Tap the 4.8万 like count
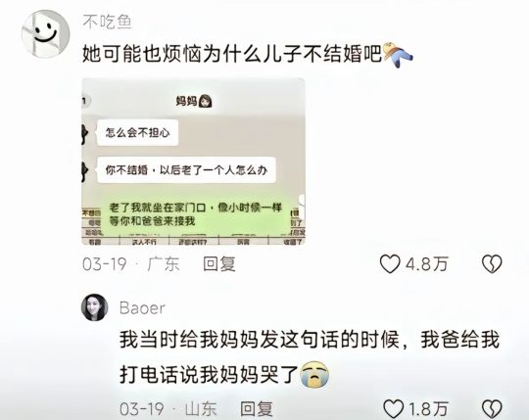This screenshot has width=529, height=420. pos(426,263)
